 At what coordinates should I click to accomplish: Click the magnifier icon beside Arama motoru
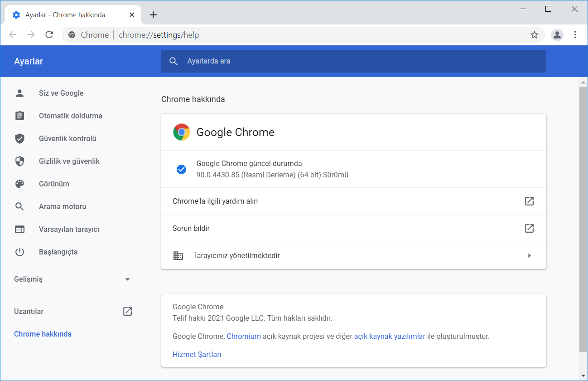[19, 206]
